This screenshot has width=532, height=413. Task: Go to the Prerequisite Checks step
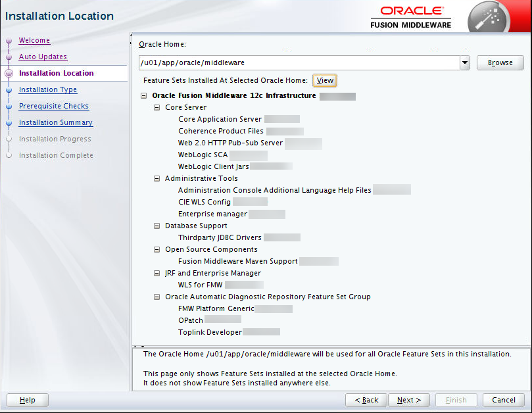pos(54,106)
